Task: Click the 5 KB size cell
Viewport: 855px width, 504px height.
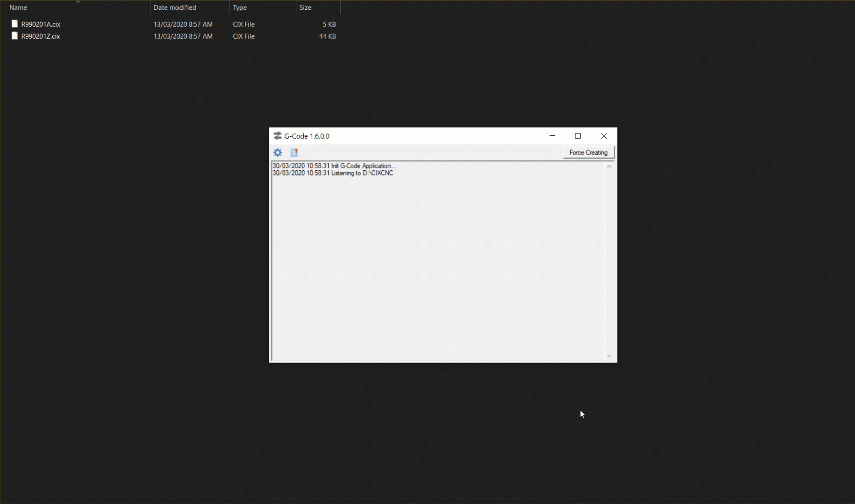Action: click(329, 24)
